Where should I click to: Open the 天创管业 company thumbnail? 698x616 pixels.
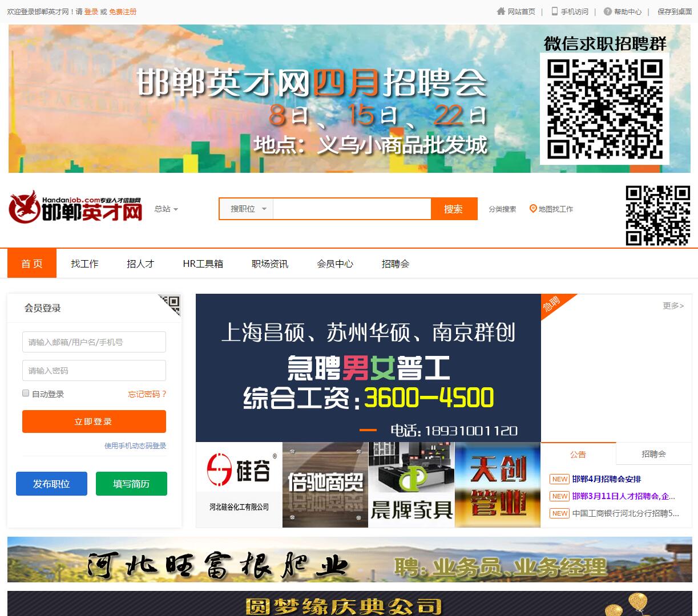tap(498, 485)
